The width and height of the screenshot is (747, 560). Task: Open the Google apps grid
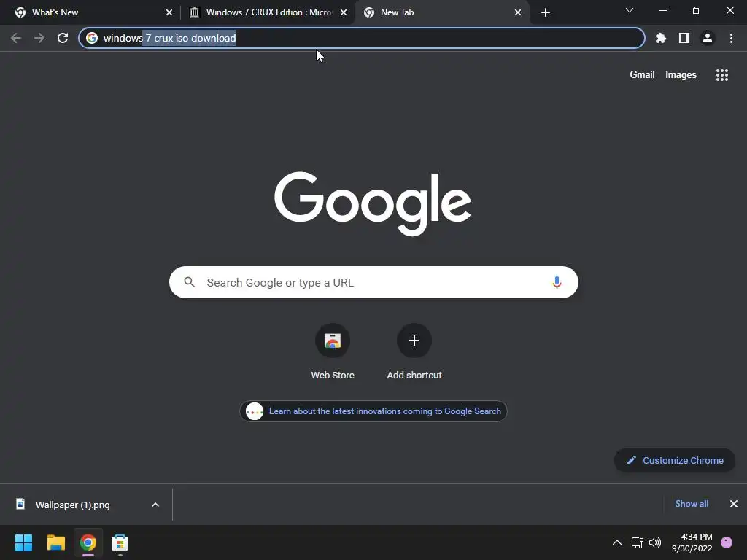click(721, 75)
